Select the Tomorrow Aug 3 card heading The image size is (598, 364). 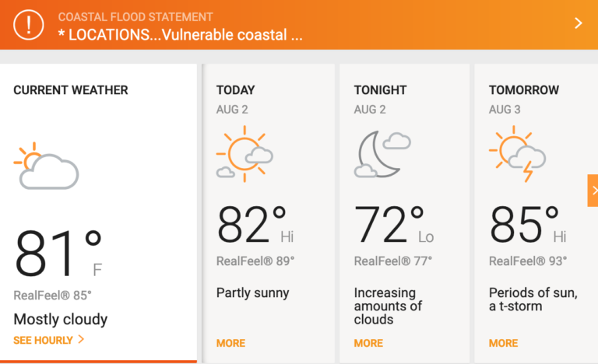[524, 100]
